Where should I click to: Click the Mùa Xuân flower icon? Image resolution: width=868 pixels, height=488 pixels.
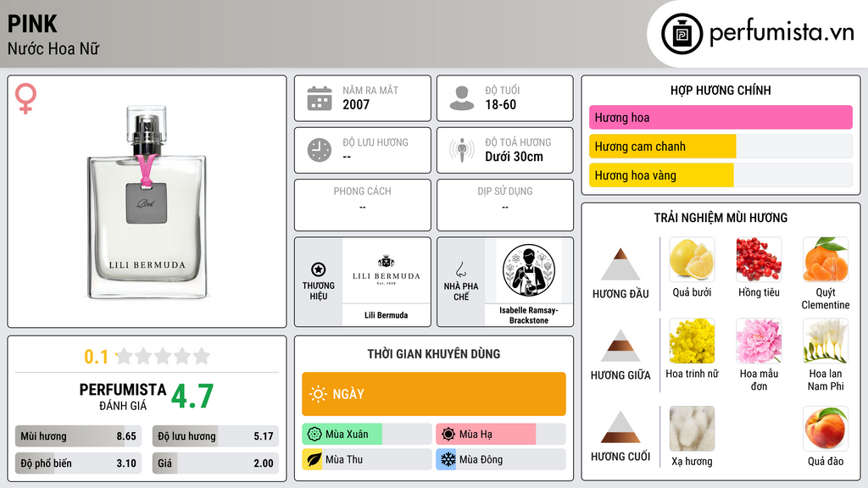tap(314, 435)
